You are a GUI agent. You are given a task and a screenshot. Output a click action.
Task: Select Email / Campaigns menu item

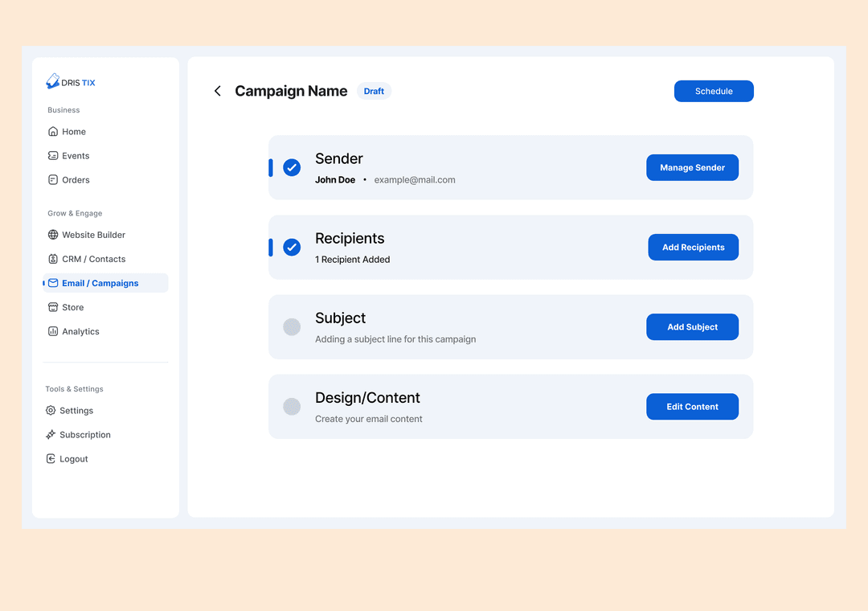point(105,283)
